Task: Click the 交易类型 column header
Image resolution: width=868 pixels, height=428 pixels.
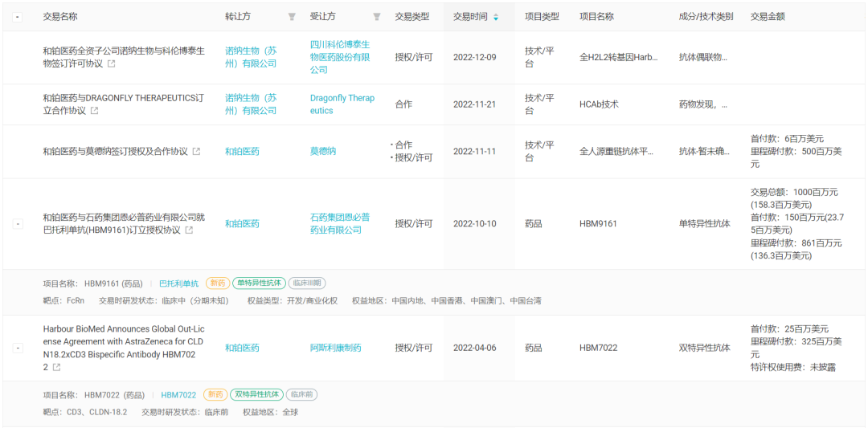Action: 411,17
